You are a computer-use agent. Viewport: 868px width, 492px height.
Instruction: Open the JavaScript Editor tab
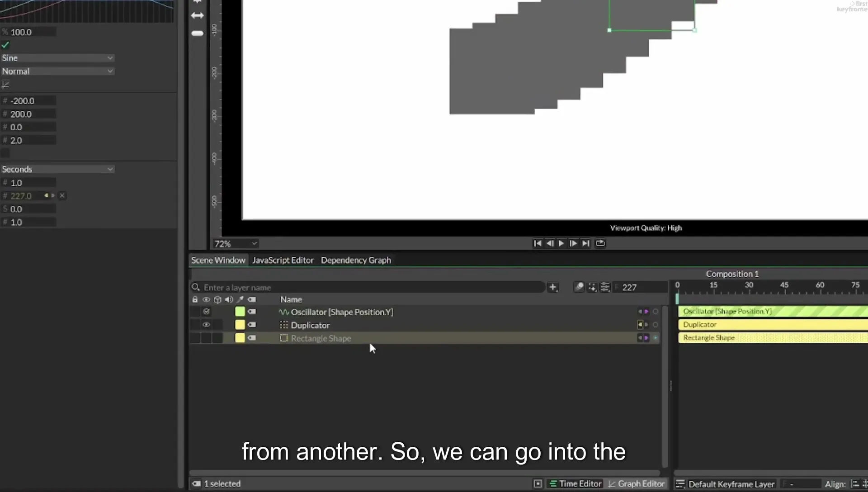283,260
